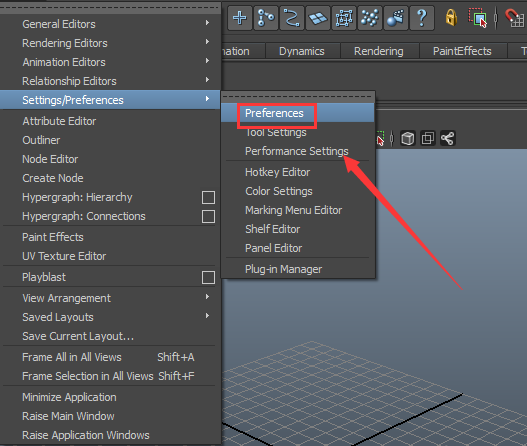Open Preferences from the submenu
The width and height of the screenshot is (527, 446).
click(x=298, y=113)
